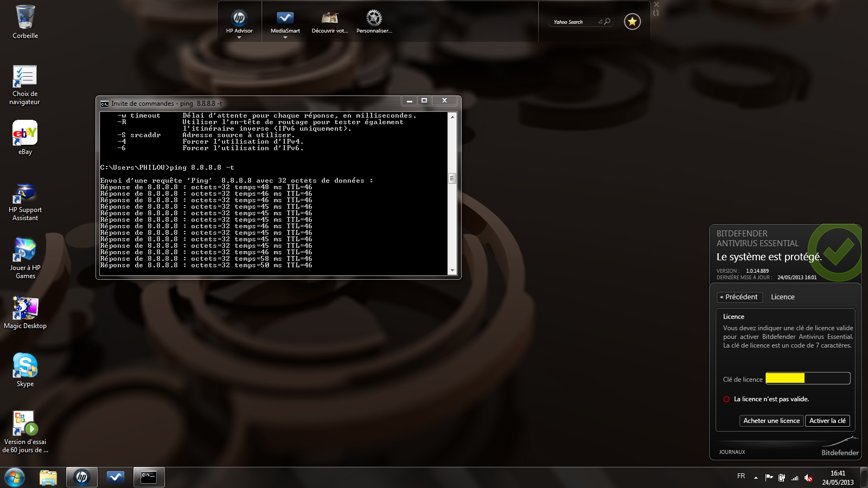Click FR language indicator in tray
Image resolution: width=868 pixels, height=488 pixels.
coord(741,476)
